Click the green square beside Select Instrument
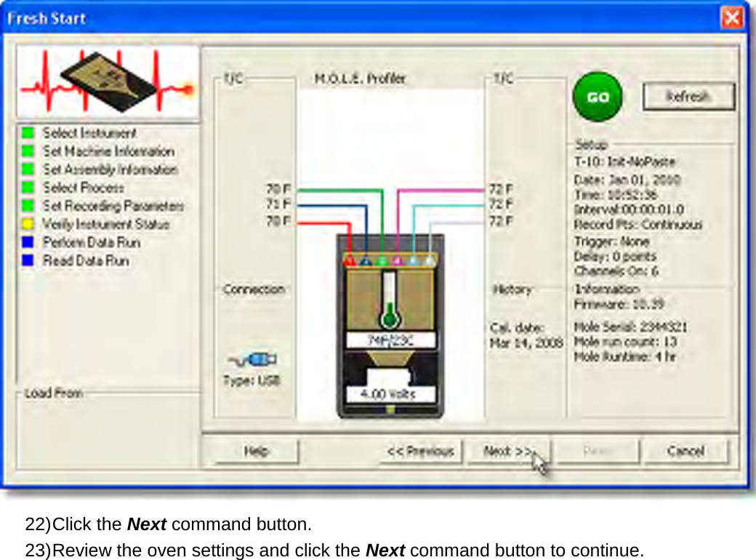Viewport: 756px width, 560px height. click(x=28, y=132)
